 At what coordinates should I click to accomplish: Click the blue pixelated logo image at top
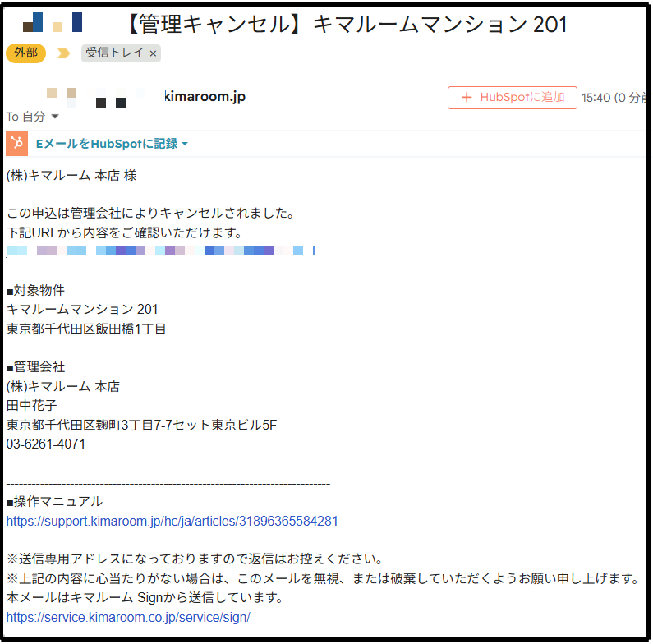[x=53, y=22]
